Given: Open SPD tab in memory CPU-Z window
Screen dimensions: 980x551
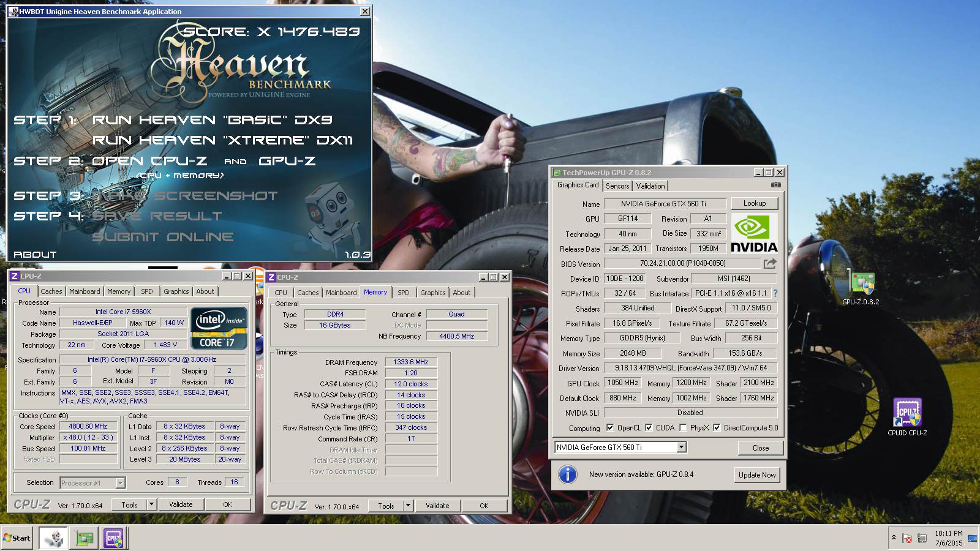Looking at the screenshot, I should click(x=404, y=293).
